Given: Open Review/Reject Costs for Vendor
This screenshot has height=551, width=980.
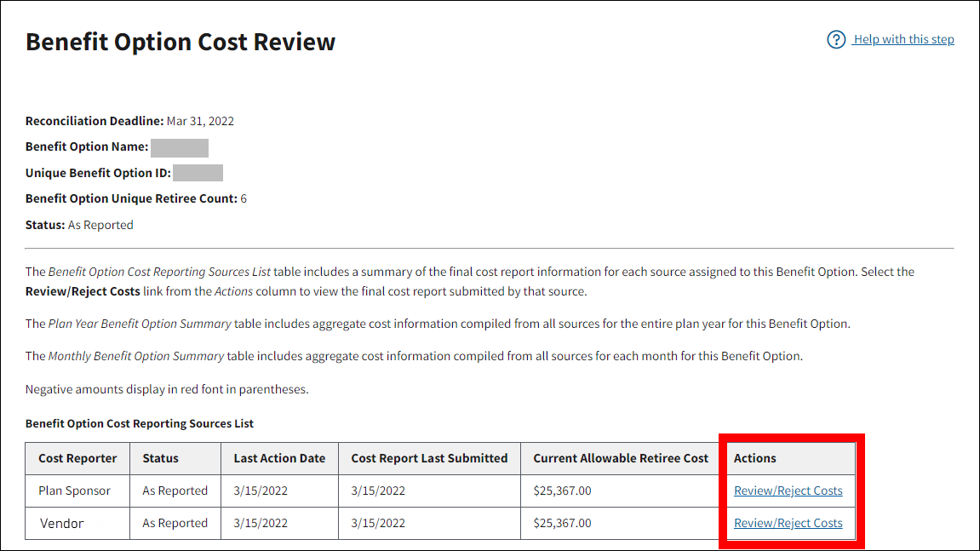Looking at the screenshot, I should tap(788, 523).
